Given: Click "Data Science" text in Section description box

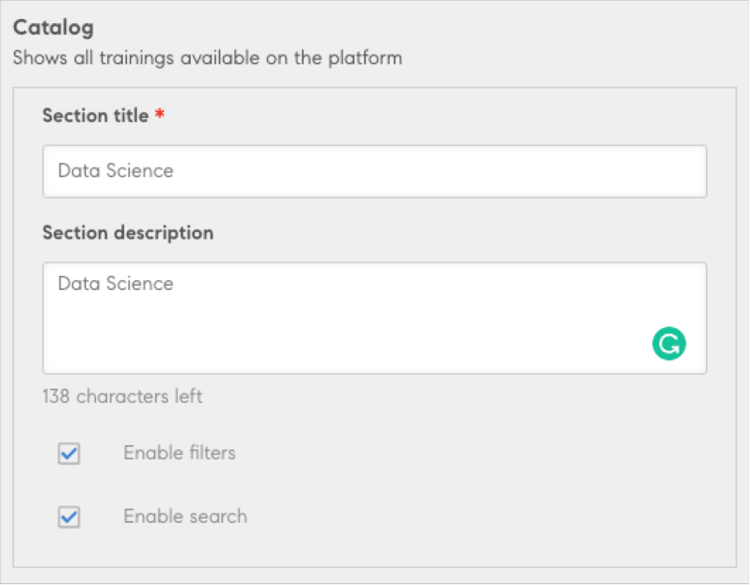Looking at the screenshot, I should pos(115,284).
